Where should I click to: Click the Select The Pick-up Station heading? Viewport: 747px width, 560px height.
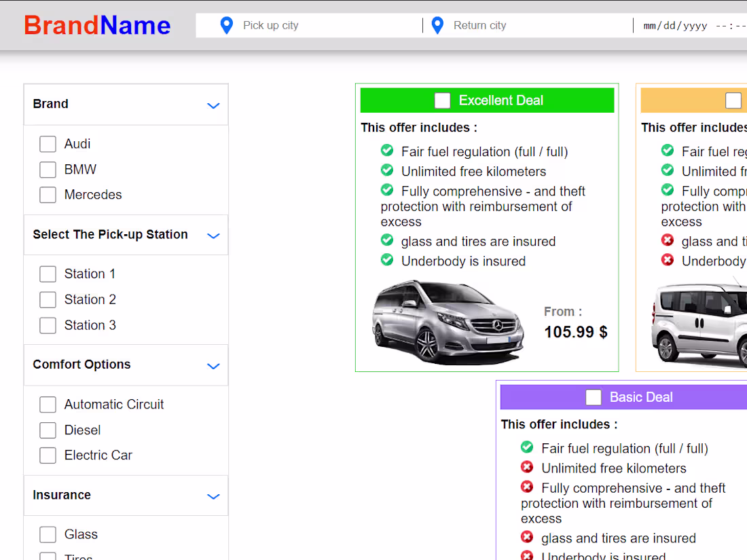click(110, 234)
